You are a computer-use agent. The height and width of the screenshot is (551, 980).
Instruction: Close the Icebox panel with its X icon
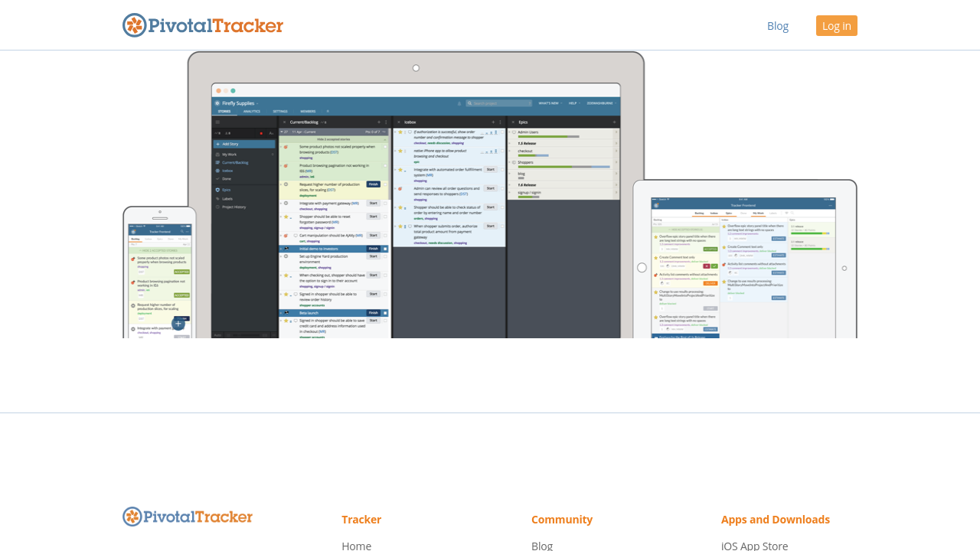click(399, 122)
